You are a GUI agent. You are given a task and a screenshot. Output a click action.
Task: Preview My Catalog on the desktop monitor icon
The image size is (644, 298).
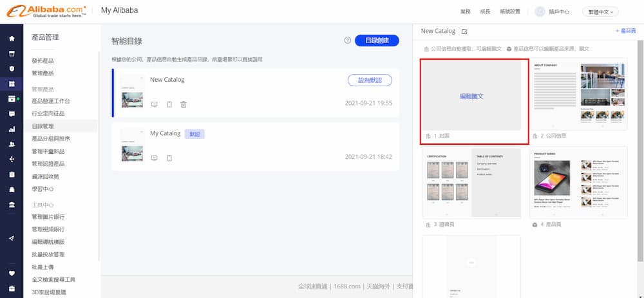pyautogui.click(x=155, y=158)
